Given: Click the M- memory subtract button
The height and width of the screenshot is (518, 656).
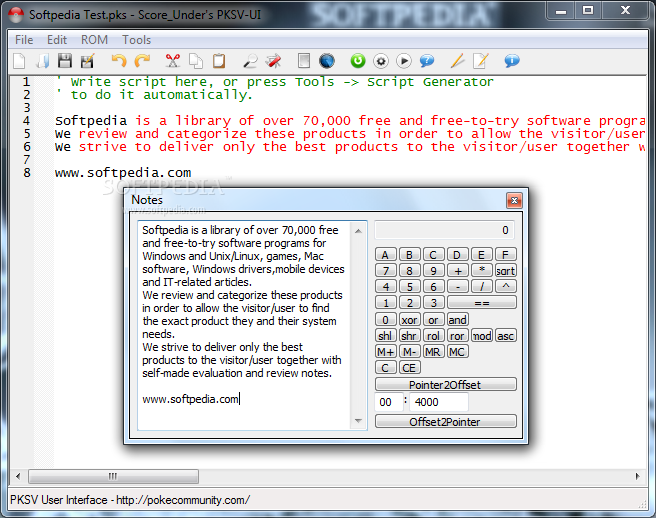Looking at the screenshot, I should click(x=409, y=351).
